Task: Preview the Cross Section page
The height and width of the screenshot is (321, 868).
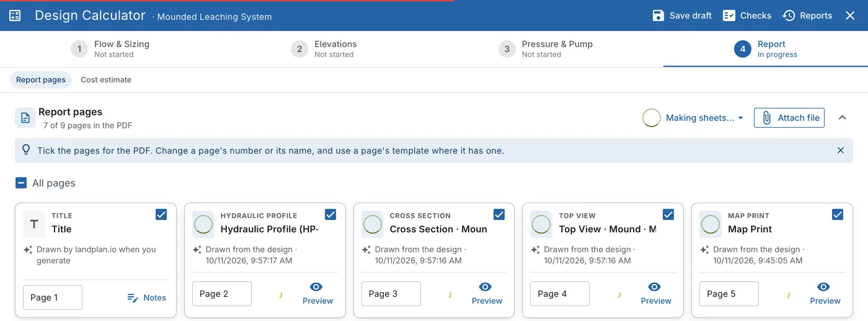Action: coord(487,294)
